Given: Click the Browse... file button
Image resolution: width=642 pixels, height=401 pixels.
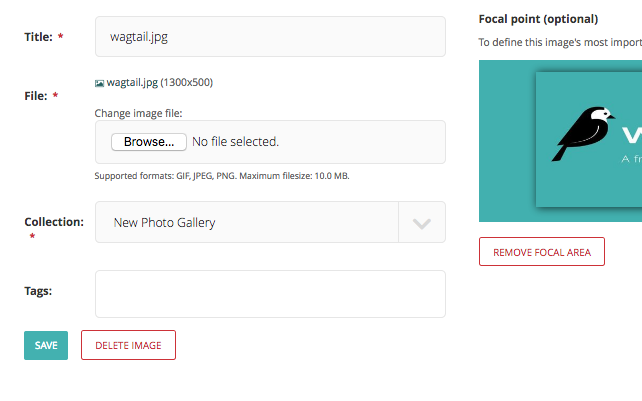Looking at the screenshot, I should click(149, 142).
